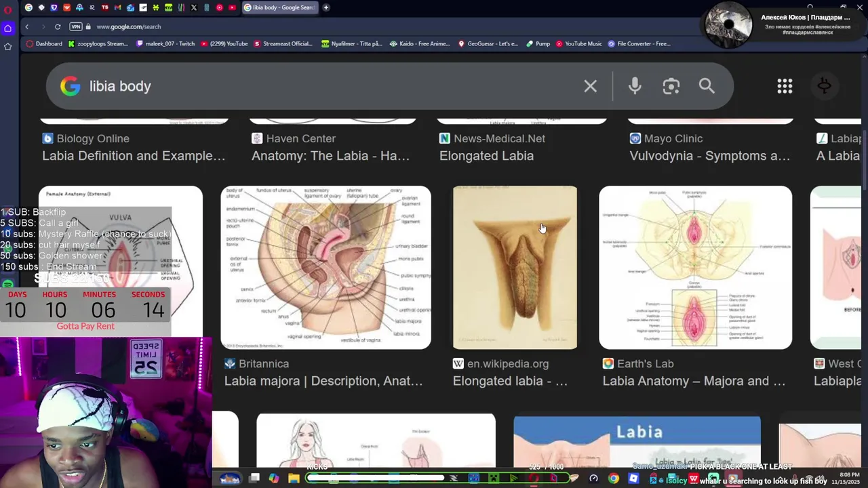Clear the Google search box text

click(590, 86)
